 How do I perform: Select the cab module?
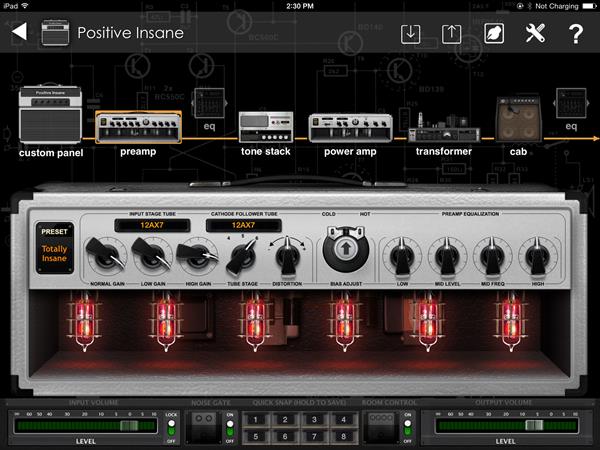pyautogui.click(x=518, y=119)
